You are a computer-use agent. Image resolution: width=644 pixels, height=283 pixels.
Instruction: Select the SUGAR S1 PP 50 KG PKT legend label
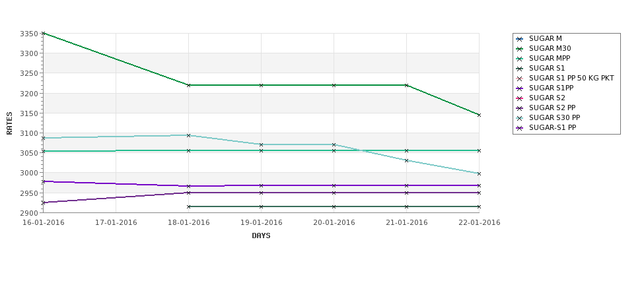(571, 78)
